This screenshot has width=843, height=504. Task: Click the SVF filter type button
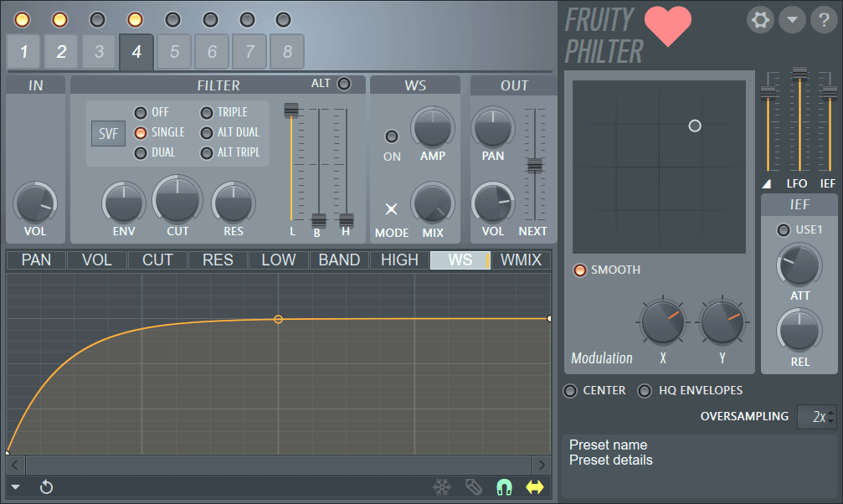pyautogui.click(x=108, y=132)
